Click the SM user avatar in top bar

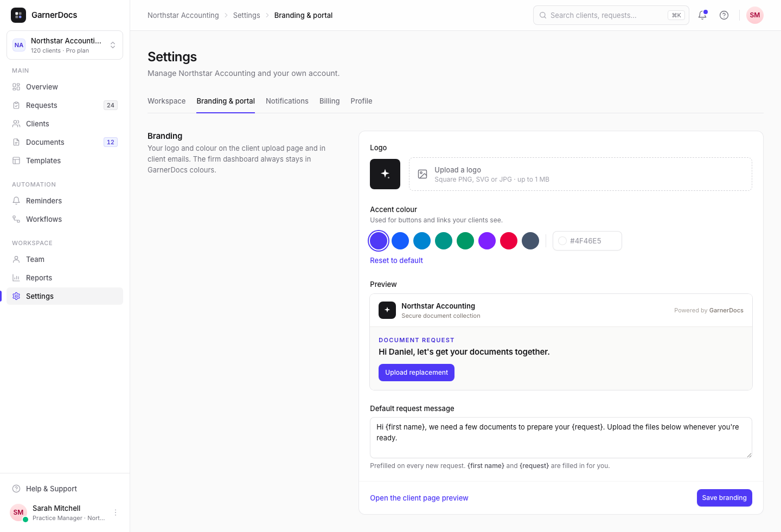tap(755, 15)
